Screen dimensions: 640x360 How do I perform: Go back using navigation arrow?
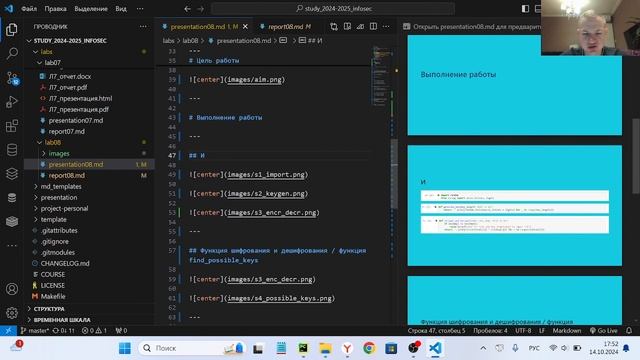click(187, 9)
